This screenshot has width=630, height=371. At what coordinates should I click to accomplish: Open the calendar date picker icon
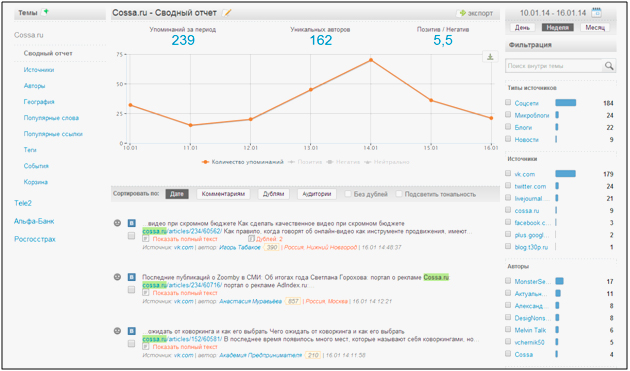click(597, 12)
